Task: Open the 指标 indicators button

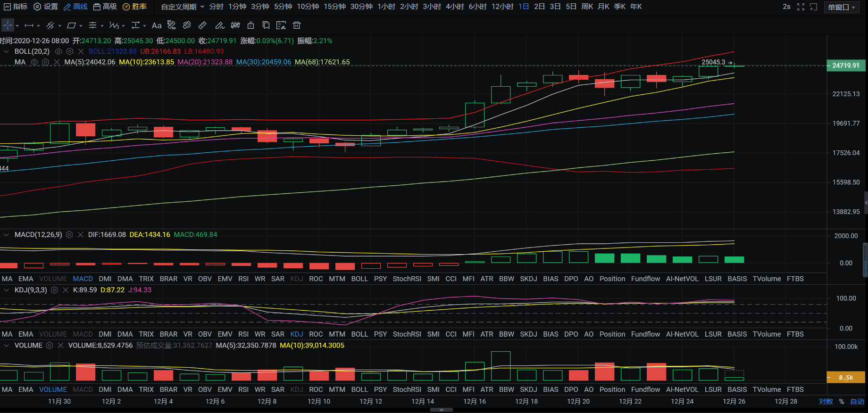Action: pos(16,7)
